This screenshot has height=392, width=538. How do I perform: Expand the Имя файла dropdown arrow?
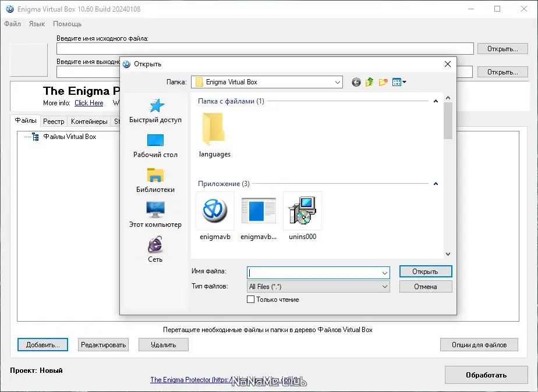click(385, 273)
